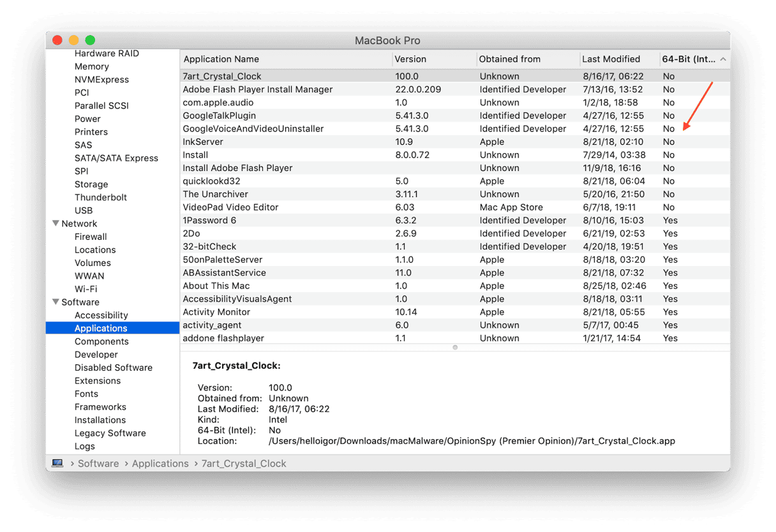Select the VideoPad Video Editor row
The image size is (776, 532).
tap(230, 207)
